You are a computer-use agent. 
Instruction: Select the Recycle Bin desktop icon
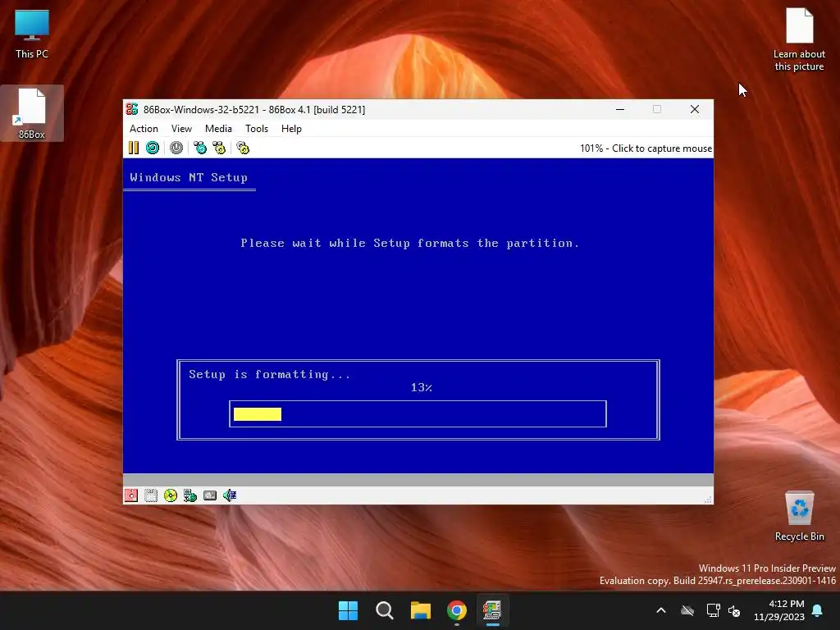[799, 517]
